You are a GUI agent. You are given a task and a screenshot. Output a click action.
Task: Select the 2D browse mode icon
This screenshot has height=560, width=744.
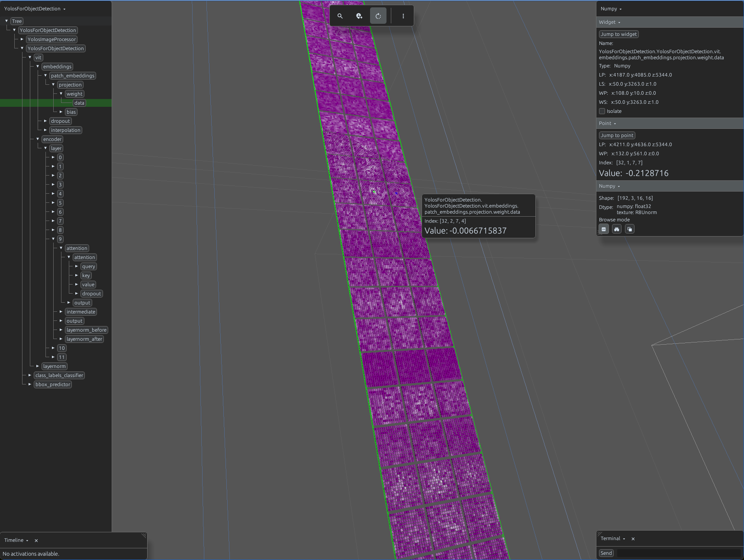point(604,229)
